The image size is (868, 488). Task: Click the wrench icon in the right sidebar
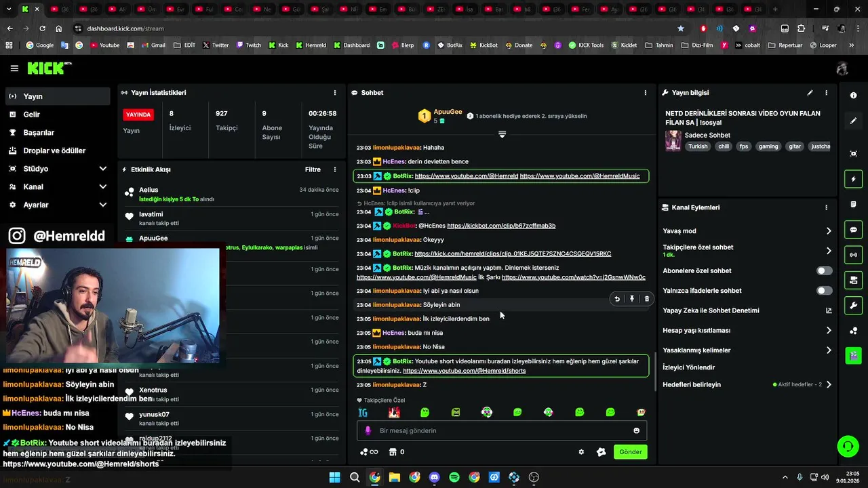coord(853,305)
